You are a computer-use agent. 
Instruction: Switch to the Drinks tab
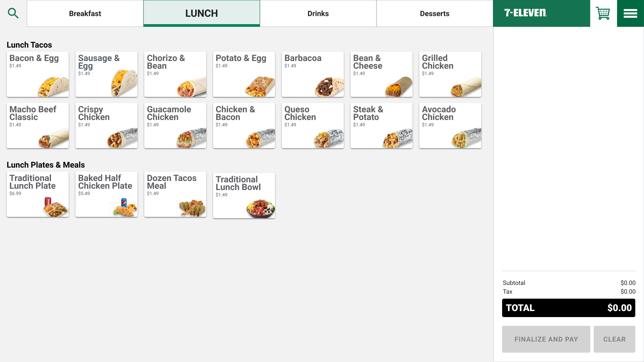point(318,13)
